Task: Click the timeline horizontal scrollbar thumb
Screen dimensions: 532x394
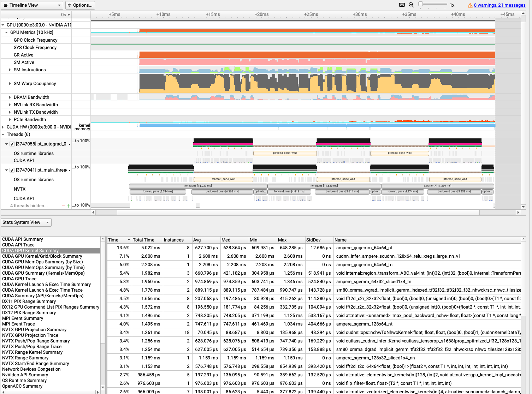Action: point(298,212)
